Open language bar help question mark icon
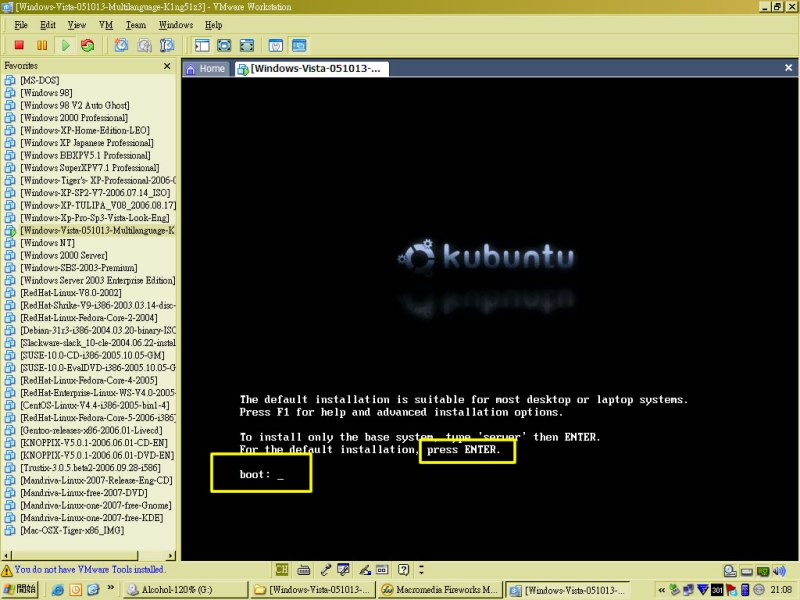800x600 pixels. point(404,569)
